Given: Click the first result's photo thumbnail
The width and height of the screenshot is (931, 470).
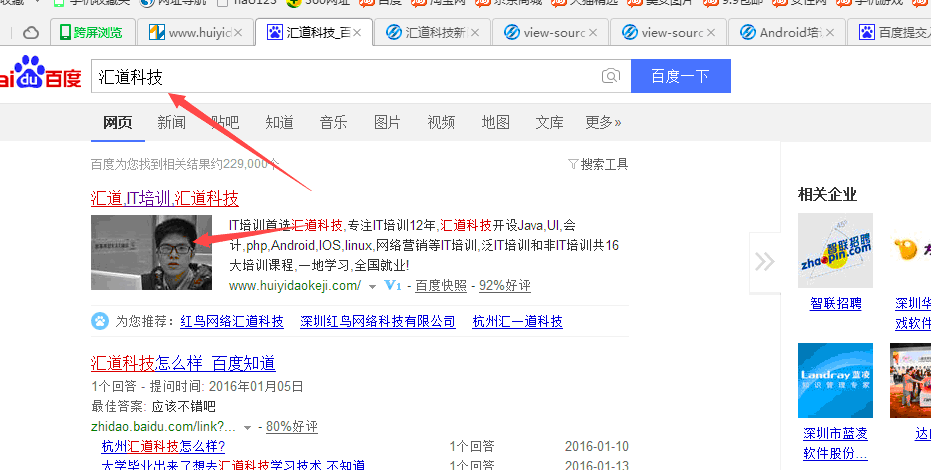Looking at the screenshot, I should click(x=151, y=252).
